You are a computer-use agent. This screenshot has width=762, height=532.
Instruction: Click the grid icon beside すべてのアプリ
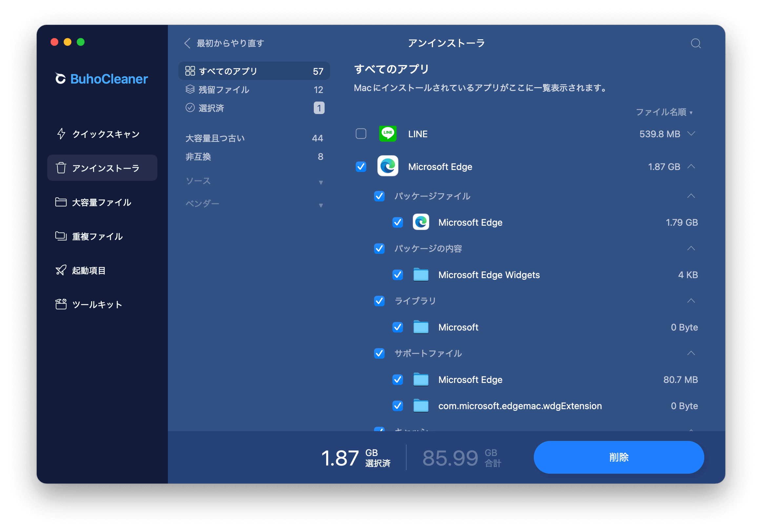(190, 71)
